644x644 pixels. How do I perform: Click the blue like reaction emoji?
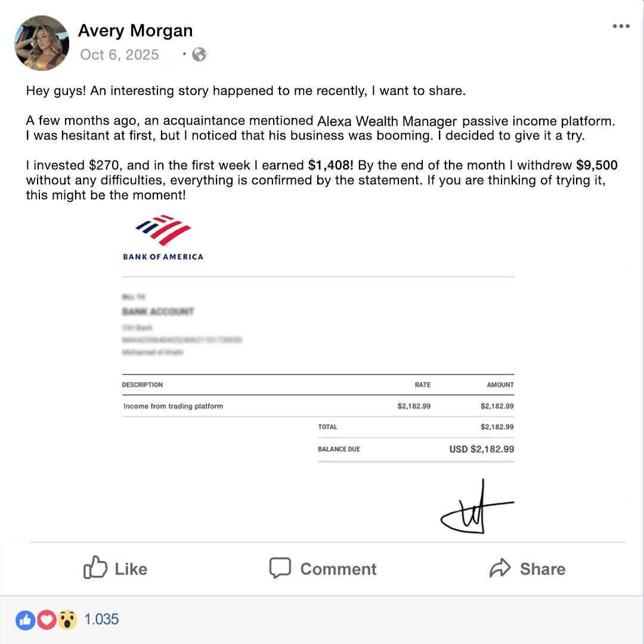[x=26, y=620]
